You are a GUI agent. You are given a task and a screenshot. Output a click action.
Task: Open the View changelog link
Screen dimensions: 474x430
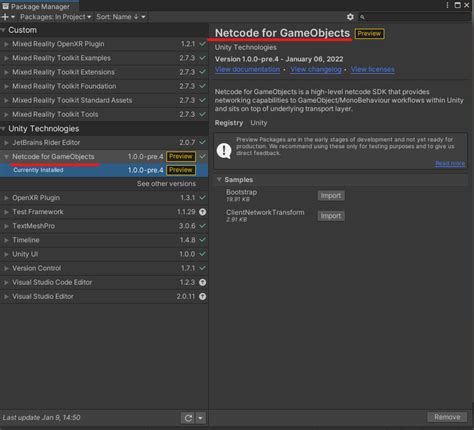(316, 69)
